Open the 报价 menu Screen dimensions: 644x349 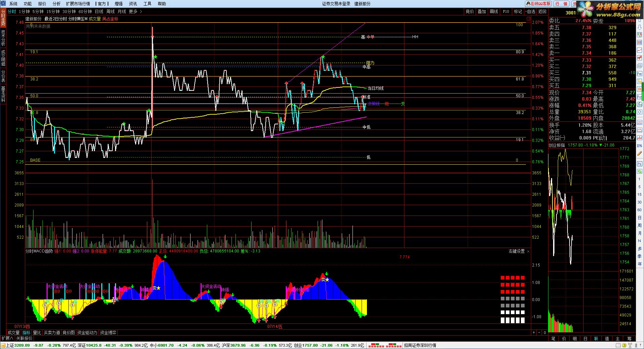tap(42, 4)
